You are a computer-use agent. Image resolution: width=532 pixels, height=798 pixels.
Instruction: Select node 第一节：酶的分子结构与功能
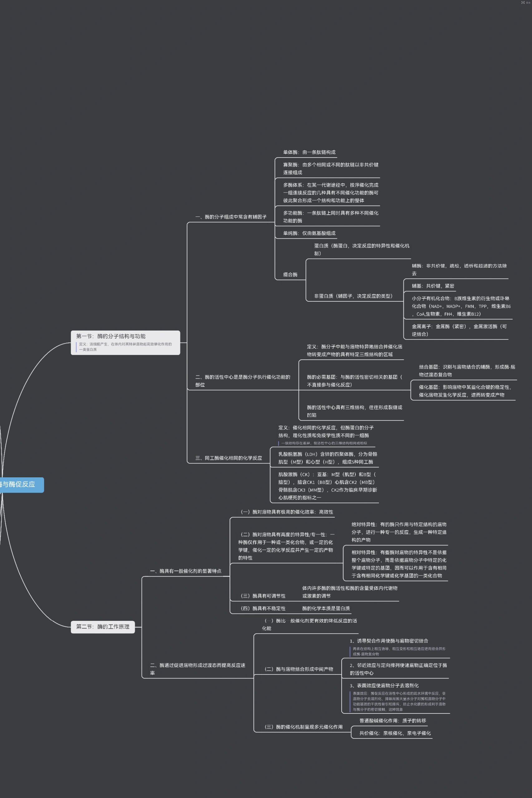tap(125, 343)
